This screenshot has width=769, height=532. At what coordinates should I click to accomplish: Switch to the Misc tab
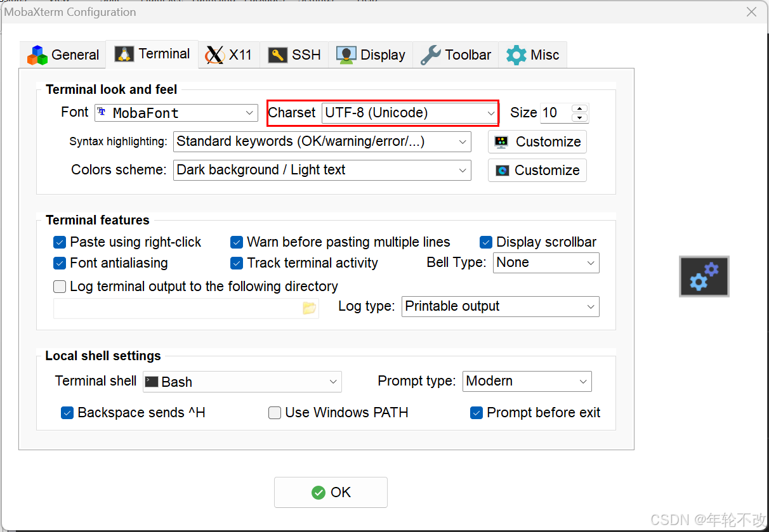(533, 55)
